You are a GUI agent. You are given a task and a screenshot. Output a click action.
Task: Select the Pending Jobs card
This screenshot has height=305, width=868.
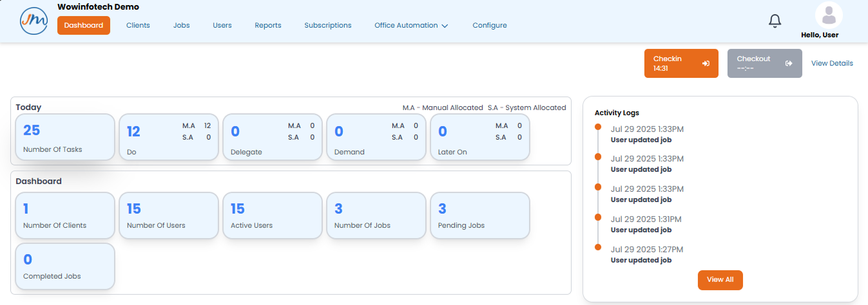coord(479,216)
